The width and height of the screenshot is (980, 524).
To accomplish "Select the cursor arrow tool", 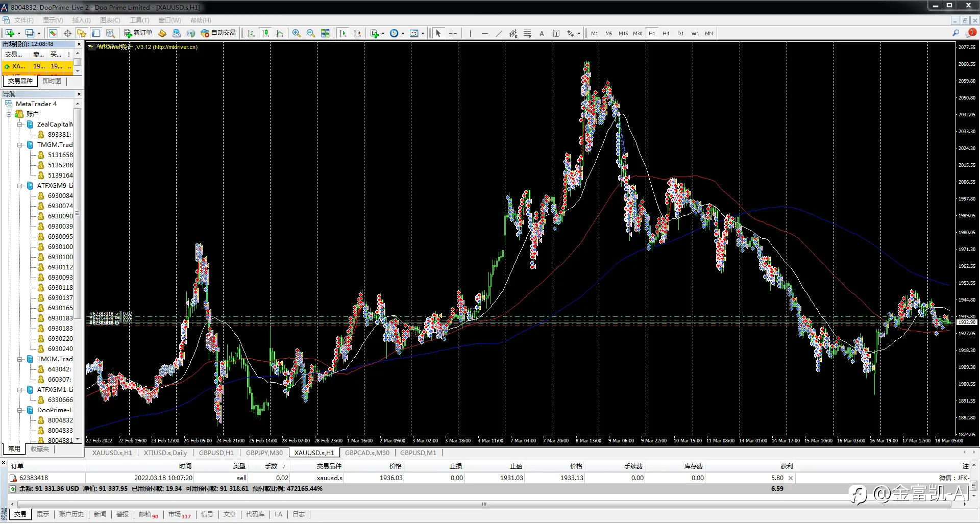I will click(438, 33).
